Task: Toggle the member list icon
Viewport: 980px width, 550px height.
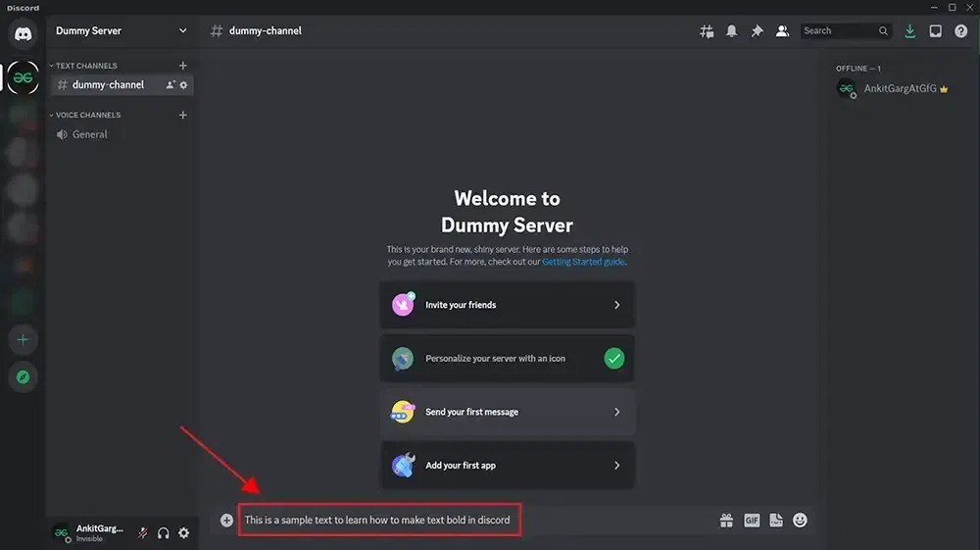Action: click(x=782, y=30)
